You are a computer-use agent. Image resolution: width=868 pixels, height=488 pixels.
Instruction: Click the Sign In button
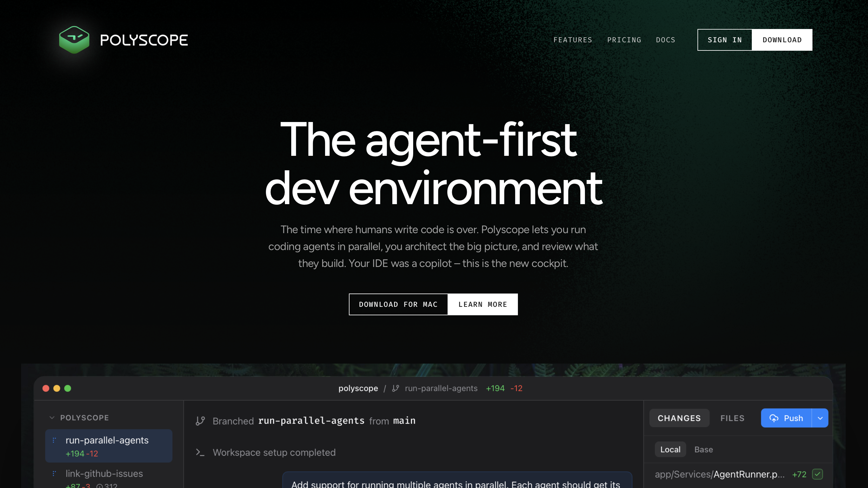(724, 40)
